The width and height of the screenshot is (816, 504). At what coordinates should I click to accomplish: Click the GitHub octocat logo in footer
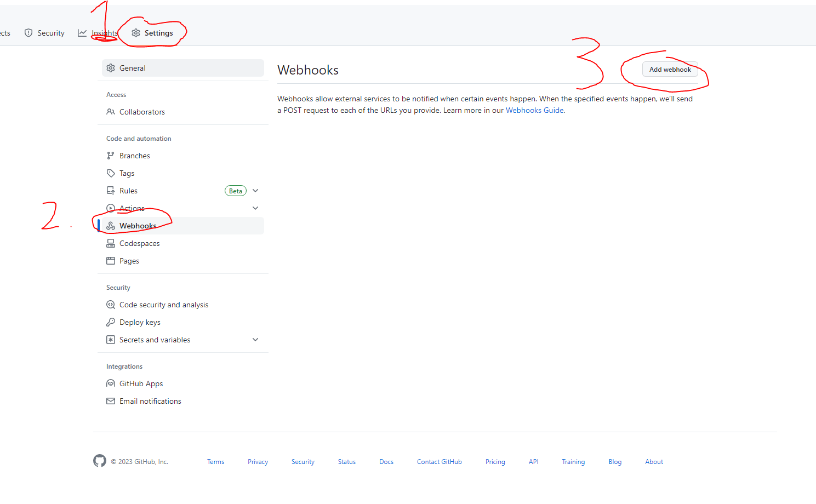click(x=100, y=461)
